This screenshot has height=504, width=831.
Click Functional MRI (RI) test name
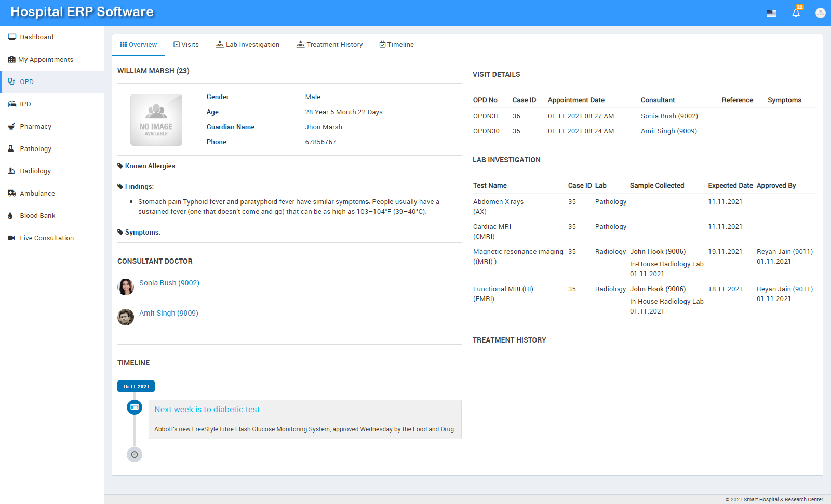[503, 294]
